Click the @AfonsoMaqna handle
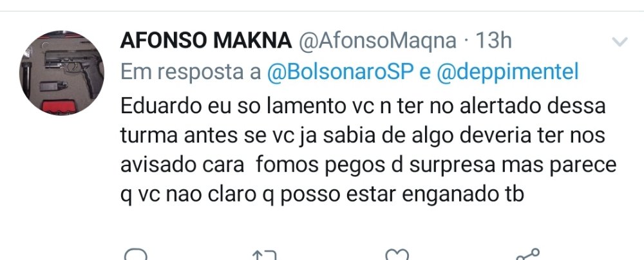Image resolution: width=644 pixels, height=260 pixels. [x=376, y=42]
